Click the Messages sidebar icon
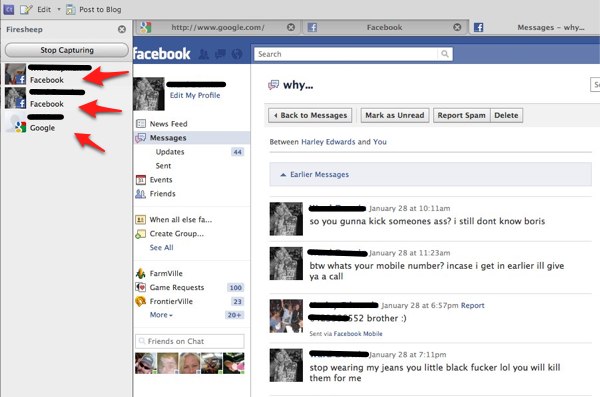 click(x=140, y=138)
